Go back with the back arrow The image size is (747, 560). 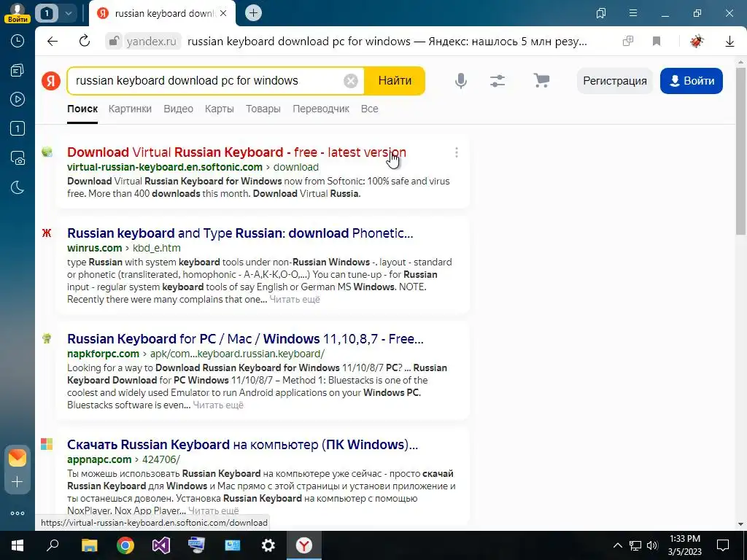53,42
